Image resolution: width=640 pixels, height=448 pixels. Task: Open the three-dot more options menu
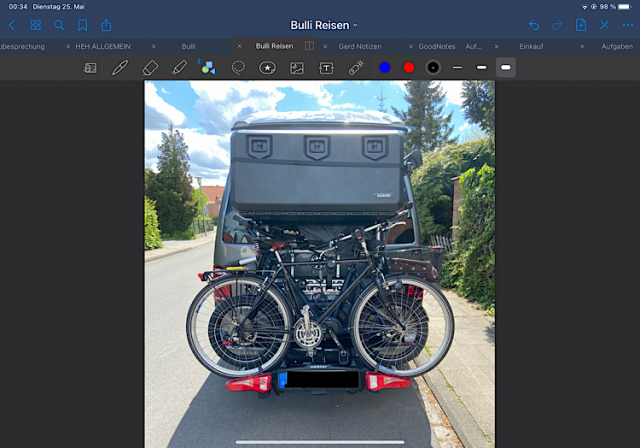[627, 25]
